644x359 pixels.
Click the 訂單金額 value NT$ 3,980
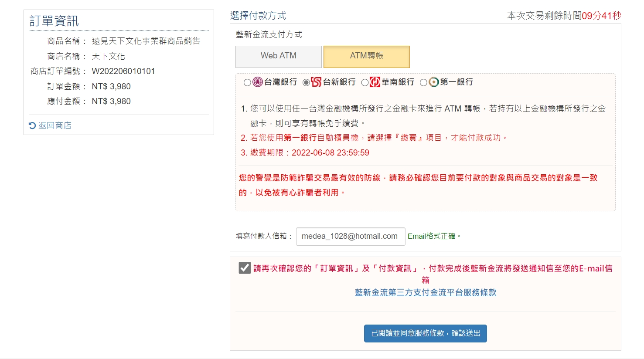(x=111, y=86)
